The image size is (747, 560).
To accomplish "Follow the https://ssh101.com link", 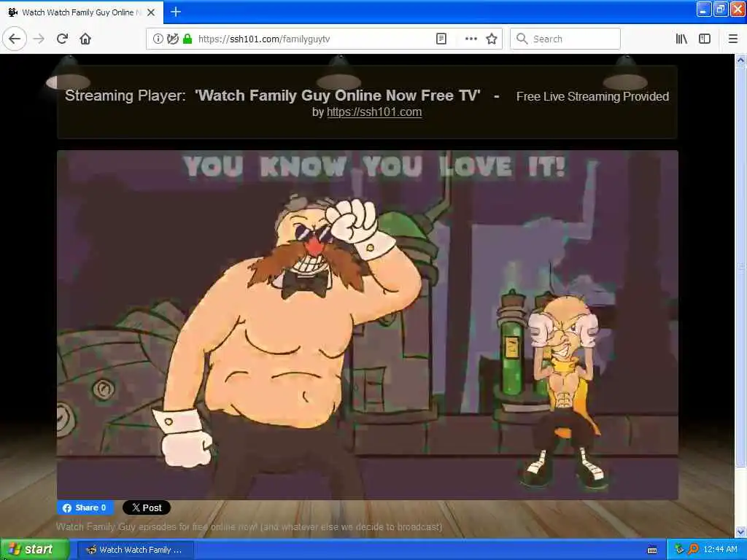I will 374,112.
